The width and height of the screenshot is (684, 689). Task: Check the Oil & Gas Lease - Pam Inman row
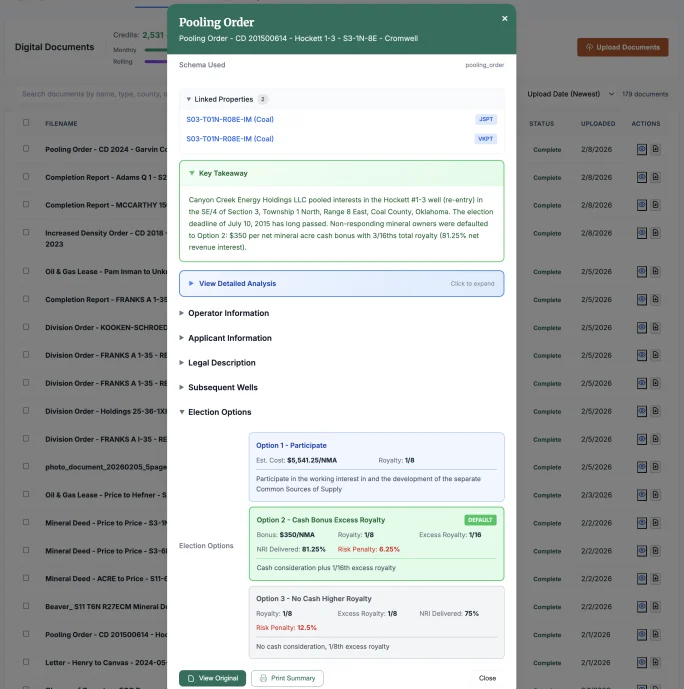26,271
